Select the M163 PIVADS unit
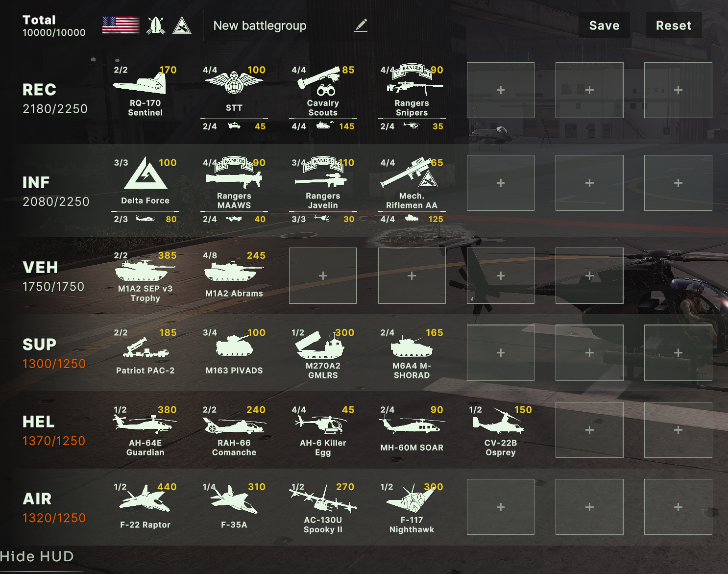Screen dimensions: 728x574 coord(234,353)
